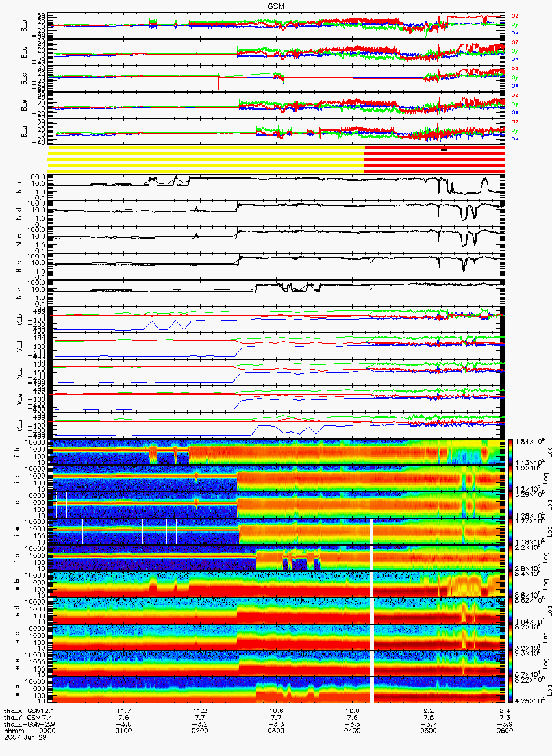552x756 pixels.
Task: Click the white data gap in e_b spectrogram
Action: [371, 585]
